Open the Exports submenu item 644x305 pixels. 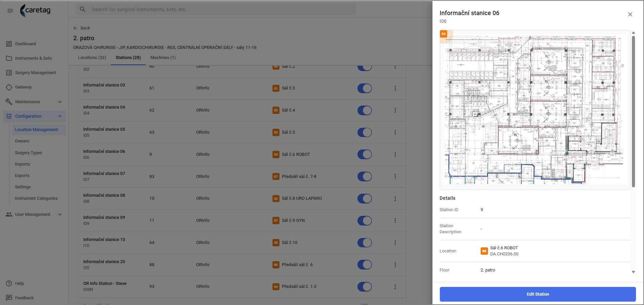pos(22,176)
